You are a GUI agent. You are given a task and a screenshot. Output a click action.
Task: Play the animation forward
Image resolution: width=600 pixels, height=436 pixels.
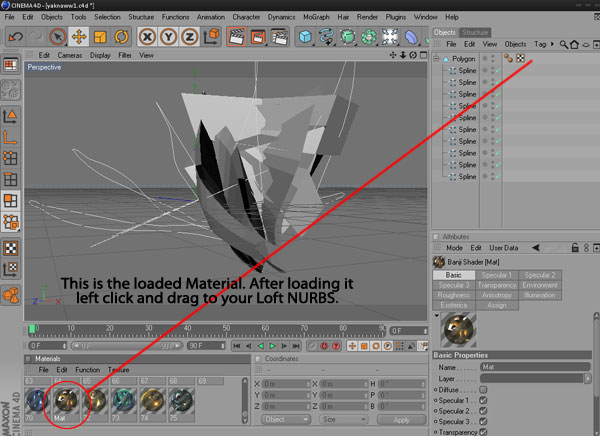coord(272,346)
